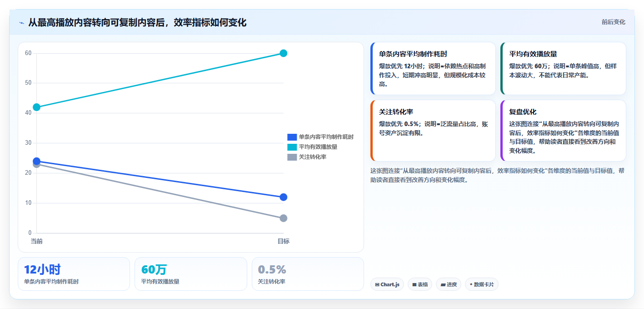Image resolution: width=644 pixels, height=309 pixels.
Task: Open the 关注转化率 info card
Action: (433, 131)
